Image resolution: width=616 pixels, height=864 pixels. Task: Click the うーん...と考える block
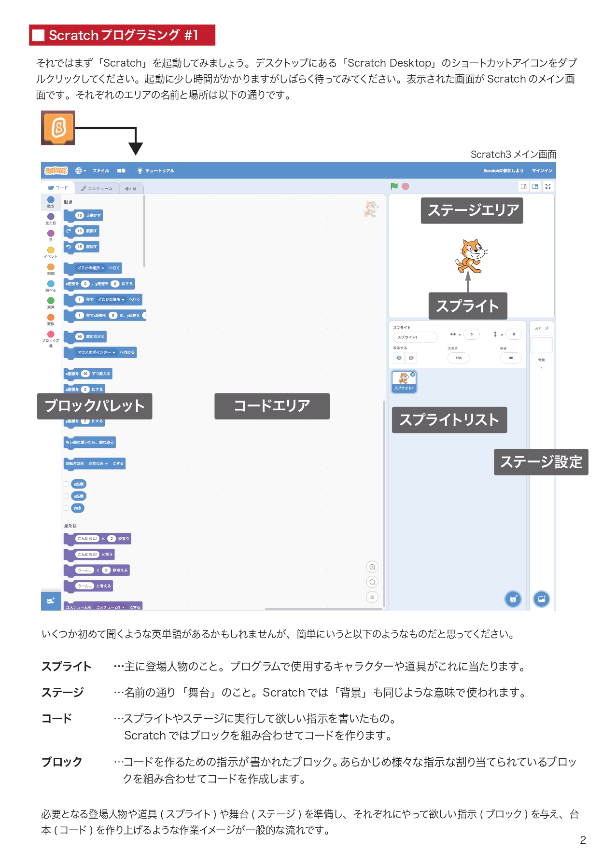(88, 586)
